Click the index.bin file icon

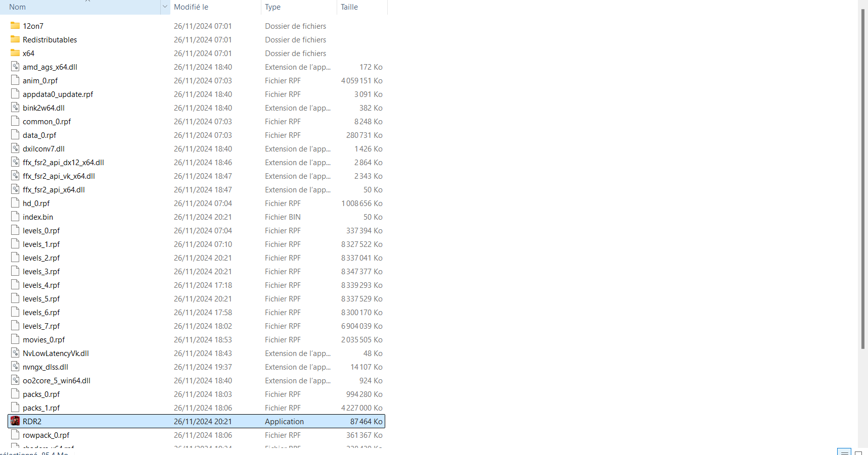[x=15, y=217]
